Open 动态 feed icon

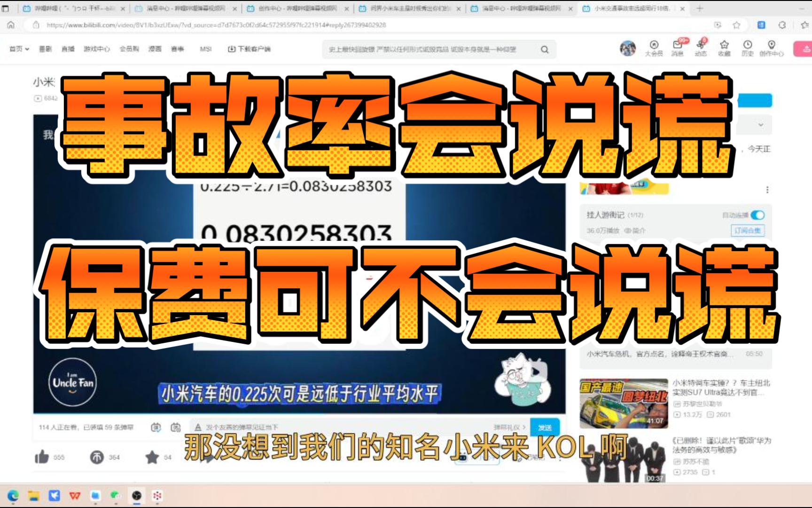tap(701, 48)
